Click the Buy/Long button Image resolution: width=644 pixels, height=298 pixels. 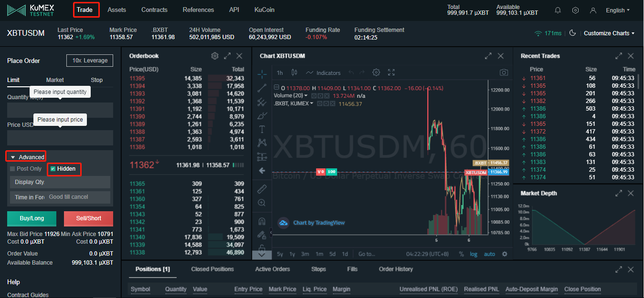tap(32, 218)
